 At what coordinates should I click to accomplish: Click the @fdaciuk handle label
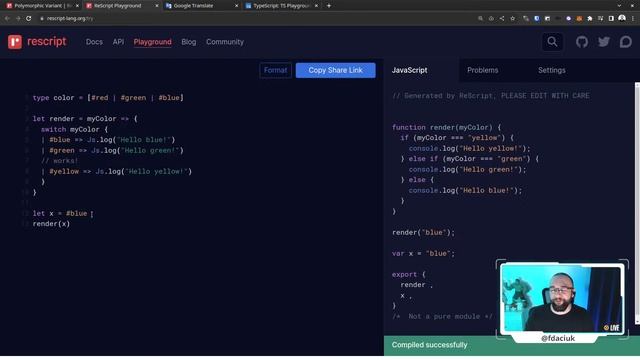558,338
